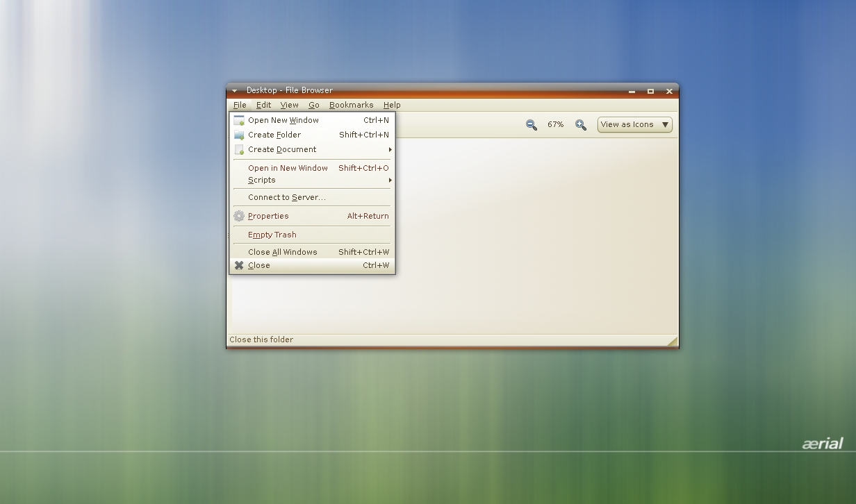The image size is (856, 504).
Task: Expand the Create Document submenu
Action: click(x=312, y=149)
